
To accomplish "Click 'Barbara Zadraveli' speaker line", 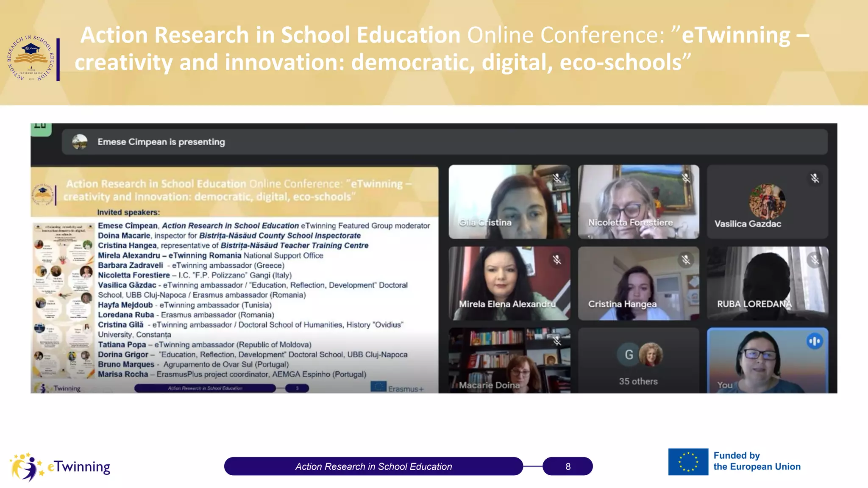I will 191,265.
